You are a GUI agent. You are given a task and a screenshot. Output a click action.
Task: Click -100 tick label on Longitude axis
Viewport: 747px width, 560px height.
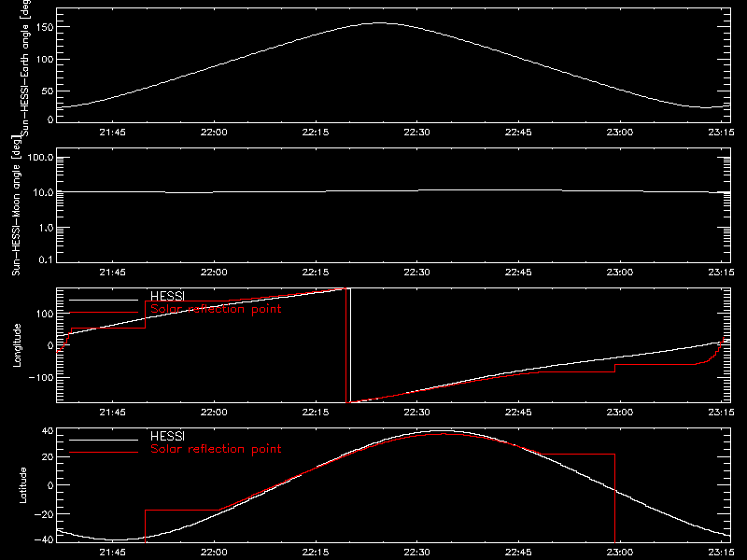pos(41,378)
